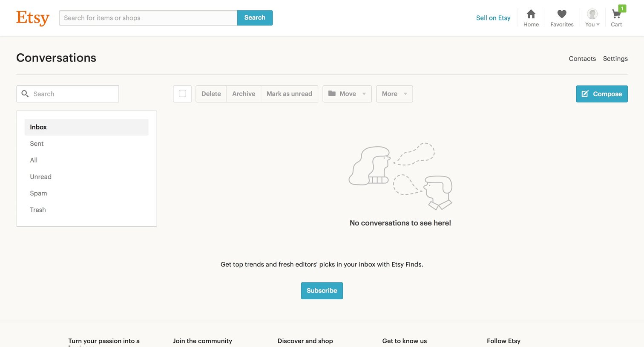Click 'Follow Etsy' footer heading
This screenshot has height=347, width=644.
503,341
